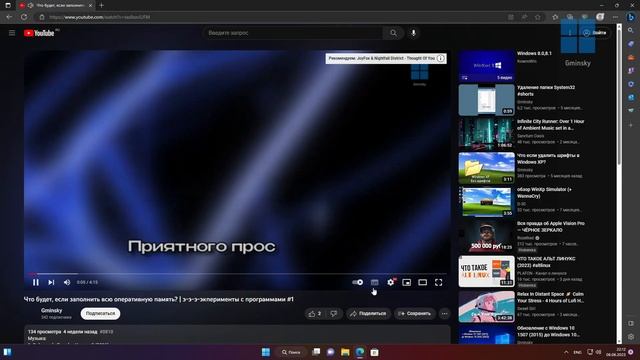The height and width of the screenshot is (360, 640).
Task: Like the video with thumbs up
Action: pyautogui.click(x=315, y=313)
